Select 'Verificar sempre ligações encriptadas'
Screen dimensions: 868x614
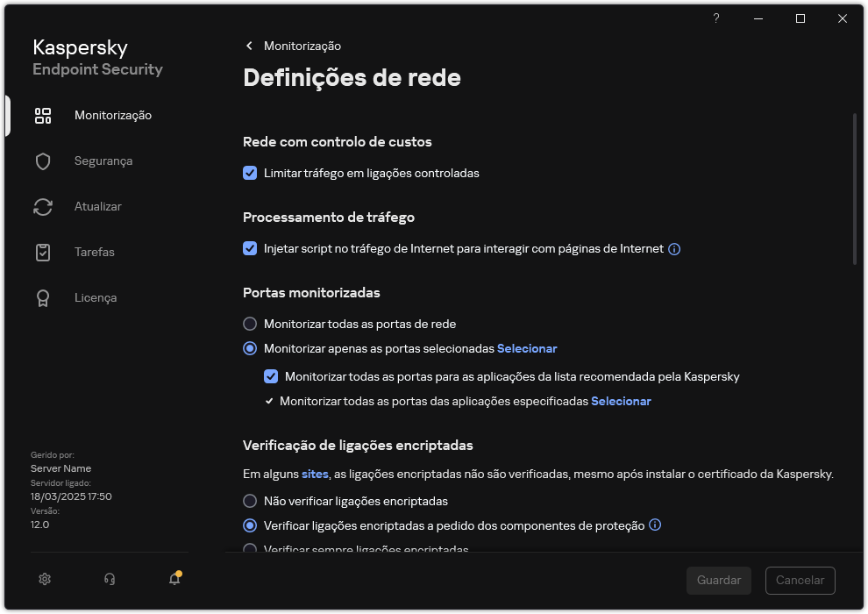point(250,548)
